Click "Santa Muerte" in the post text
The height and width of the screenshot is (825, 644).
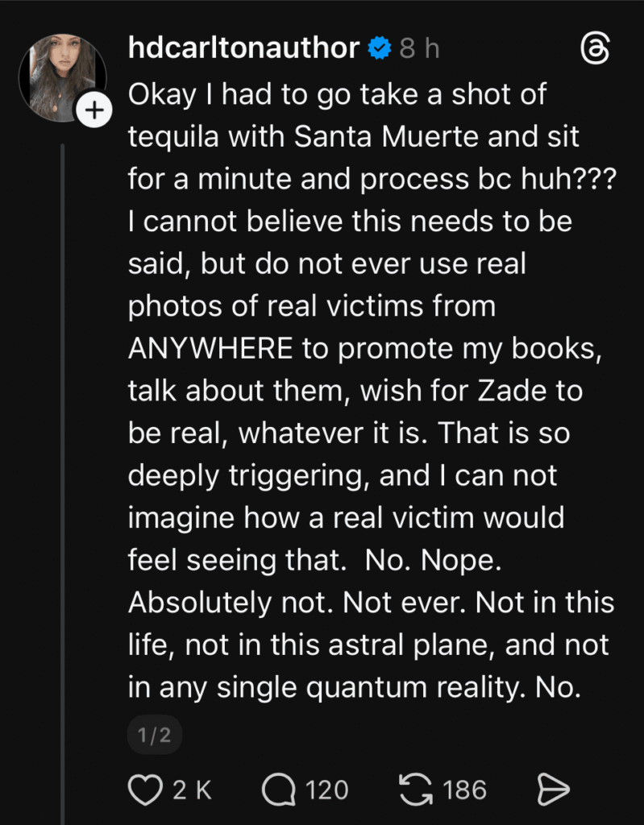388,136
